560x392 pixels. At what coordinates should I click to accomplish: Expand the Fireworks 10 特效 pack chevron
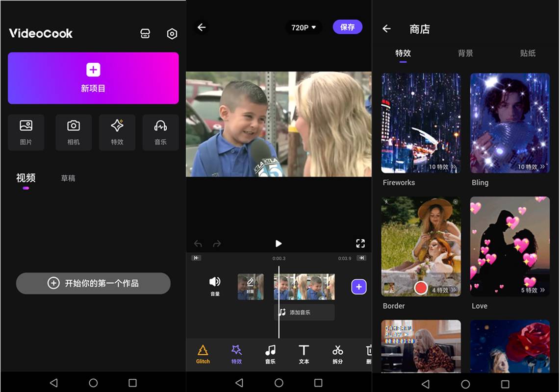tap(454, 167)
